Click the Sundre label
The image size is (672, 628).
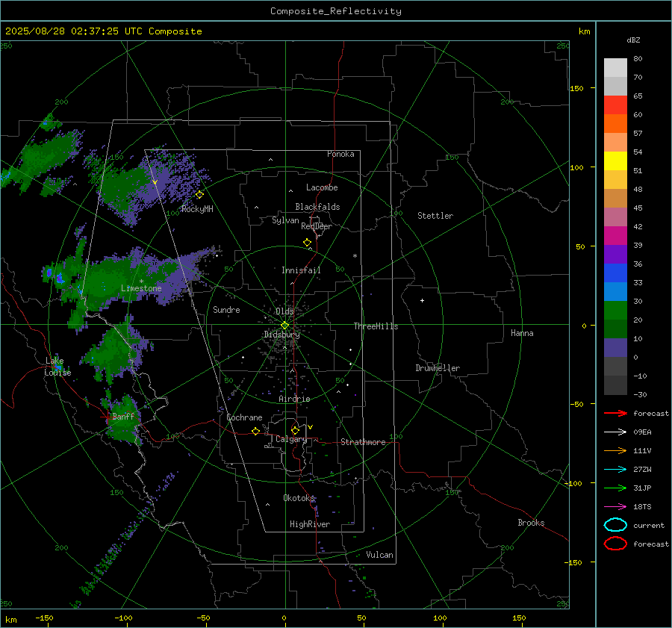click(226, 309)
